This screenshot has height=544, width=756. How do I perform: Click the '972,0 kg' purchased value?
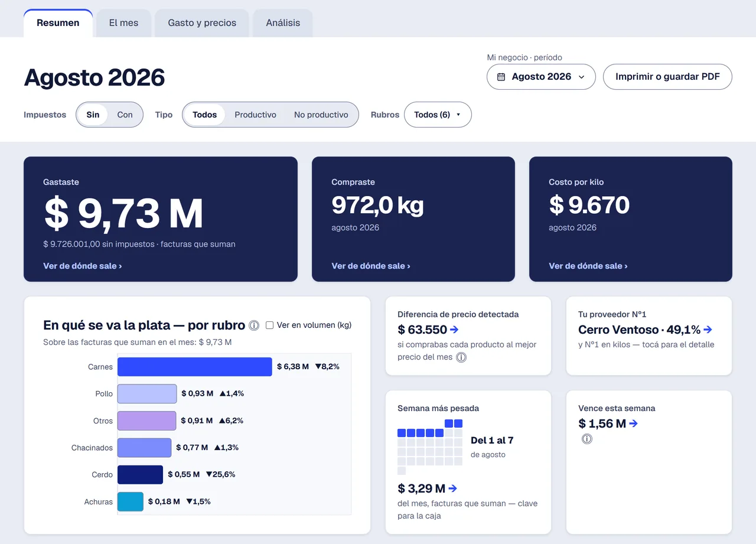[x=377, y=205]
